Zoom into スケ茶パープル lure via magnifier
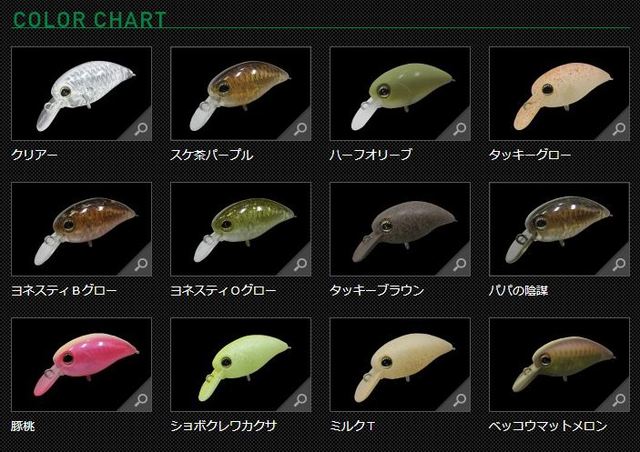640x452 pixels. [x=300, y=129]
